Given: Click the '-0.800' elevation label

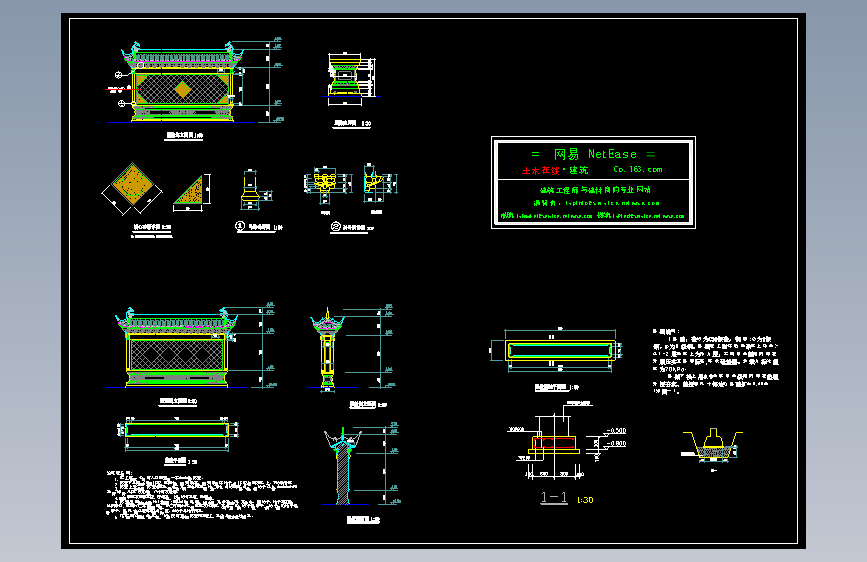Looking at the screenshot, I should (x=616, y=443).
